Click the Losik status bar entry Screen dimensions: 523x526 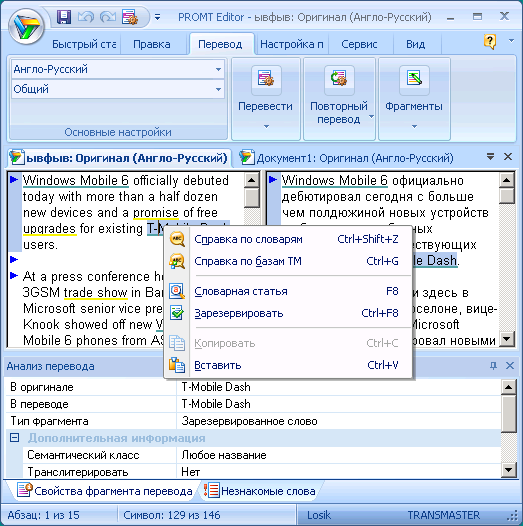[319, 515]
